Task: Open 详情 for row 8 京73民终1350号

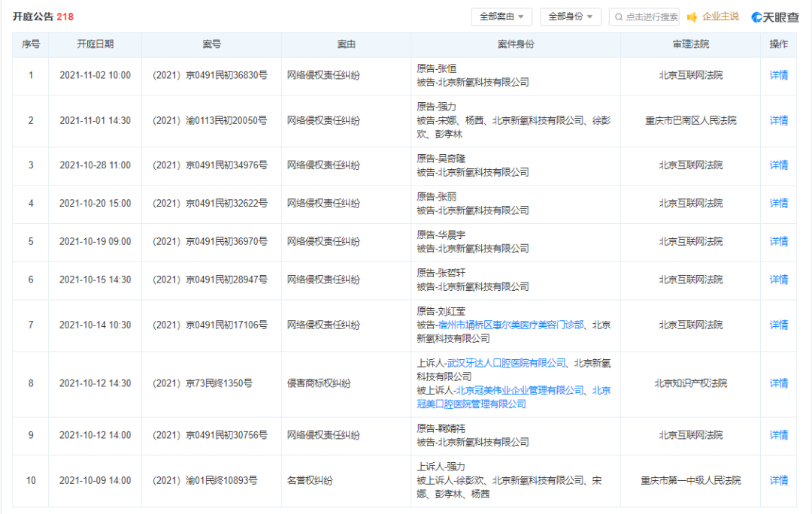Action: coord(778,383)
